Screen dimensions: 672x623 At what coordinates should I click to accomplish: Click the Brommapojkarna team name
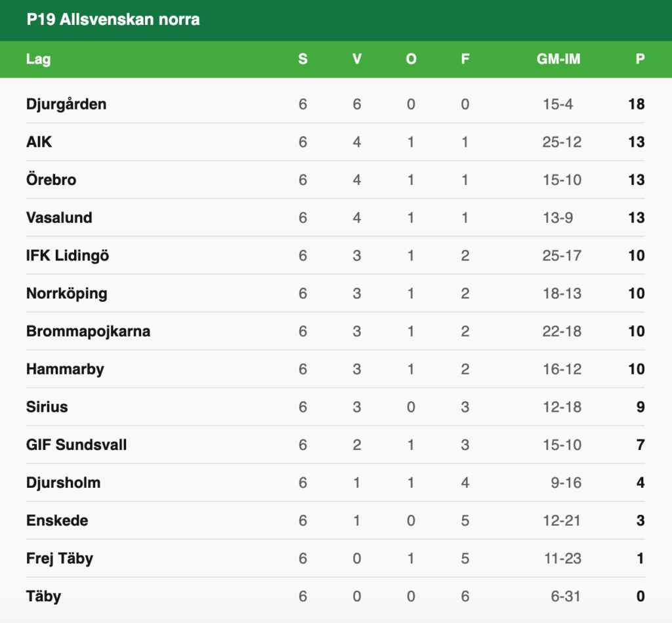coord(88,331)
